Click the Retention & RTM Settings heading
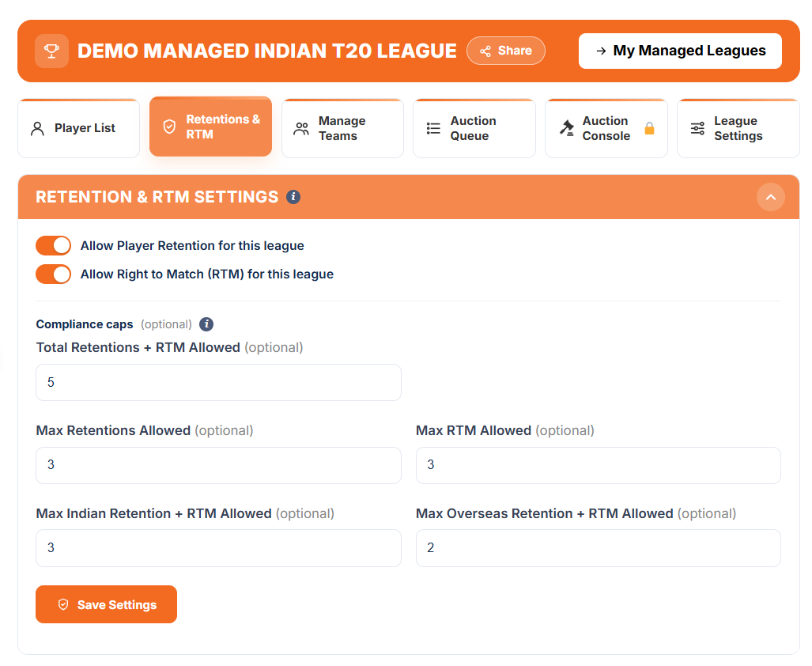812x666 pixels. click(x=157, y=197)
